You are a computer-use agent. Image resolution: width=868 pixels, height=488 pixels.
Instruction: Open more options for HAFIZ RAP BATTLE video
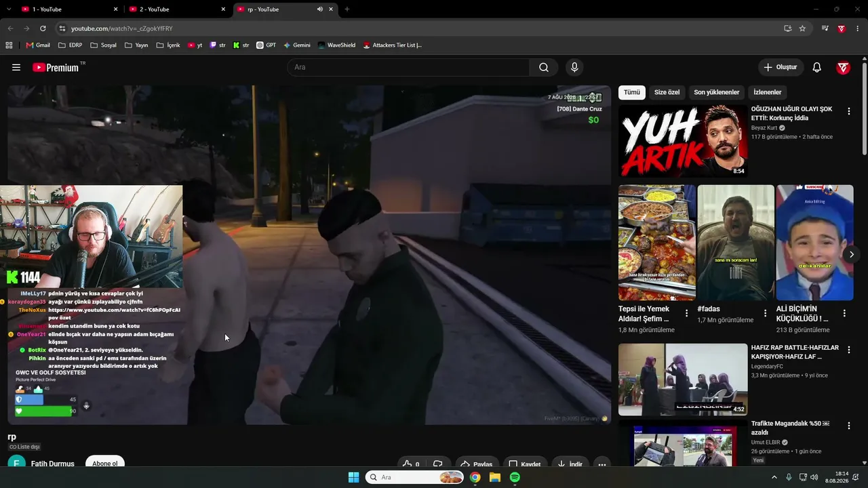(848, 350)
